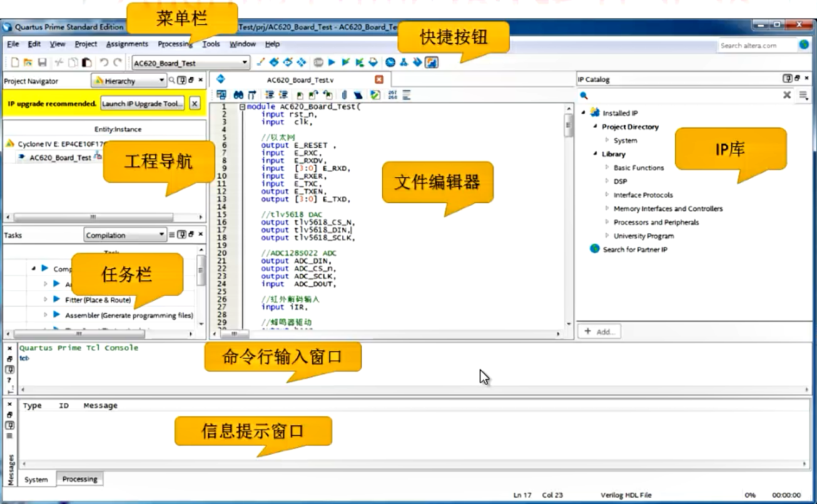
Task: Expand the System node in IP Catalog
Action: tap(607, 140)
